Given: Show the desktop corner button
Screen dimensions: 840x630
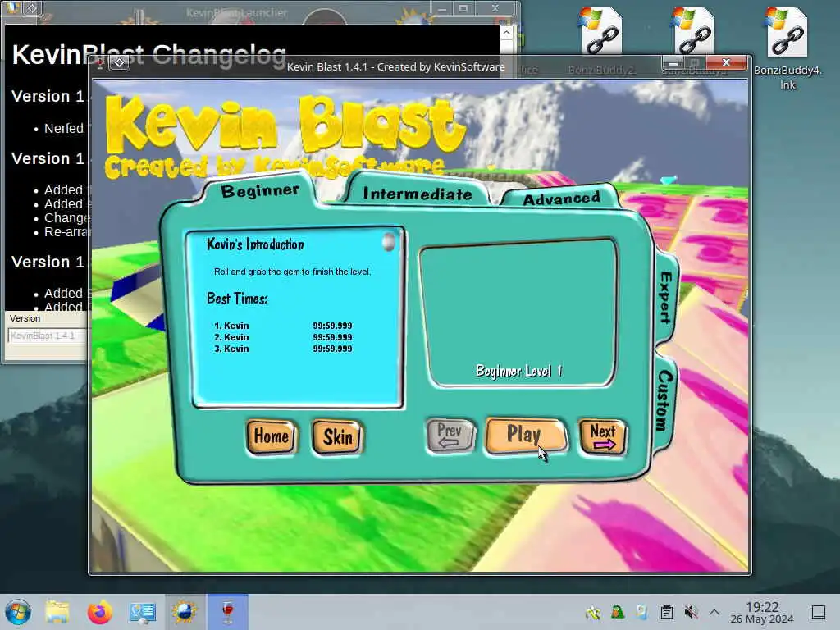Looking at the screenshot, I should (819, 612).
